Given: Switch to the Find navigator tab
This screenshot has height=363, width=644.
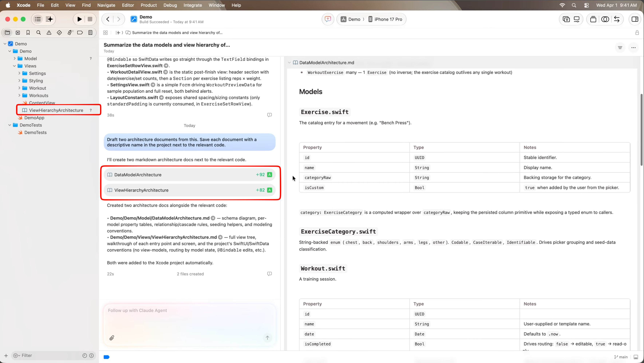Looking at the screenshot, I should 39,33.
